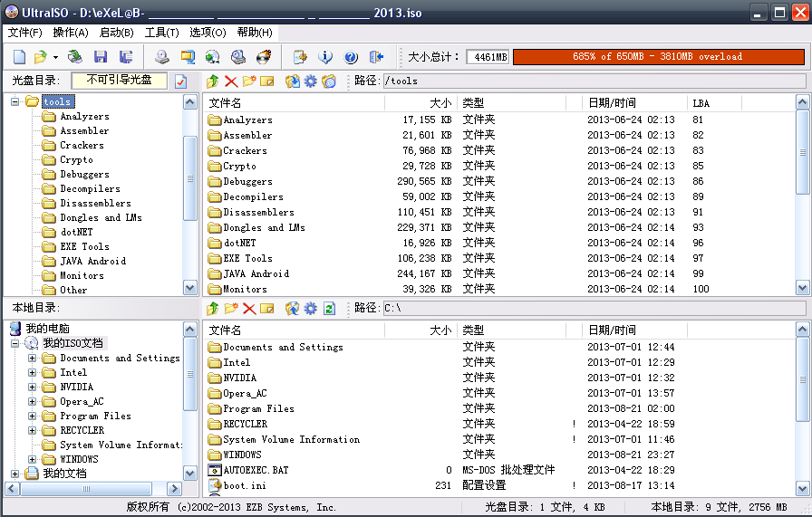Click the Compress ISO monitor-folder icon
Image resolution: width=812 pixels, height=517 pixels.
[188, 57]
